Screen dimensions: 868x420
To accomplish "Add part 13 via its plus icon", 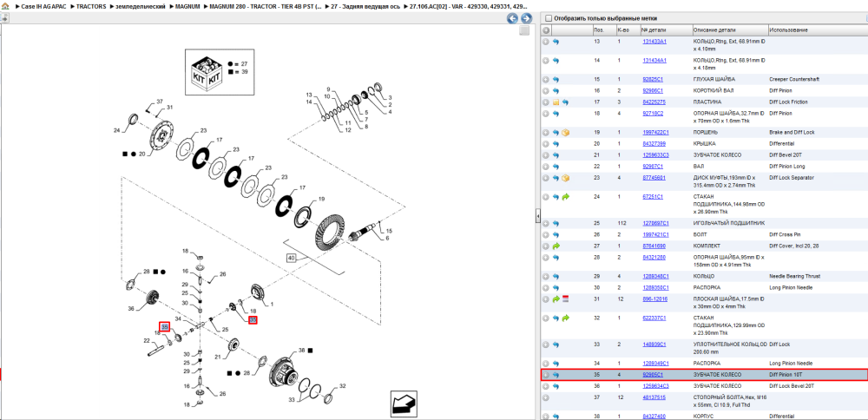I will 546,42.
